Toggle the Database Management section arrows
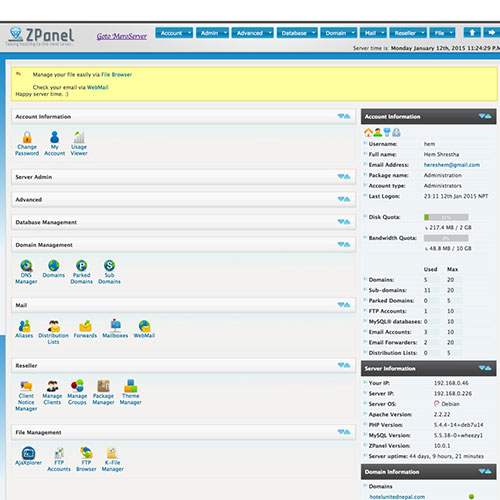500x500 pixels. pos(344,222)
